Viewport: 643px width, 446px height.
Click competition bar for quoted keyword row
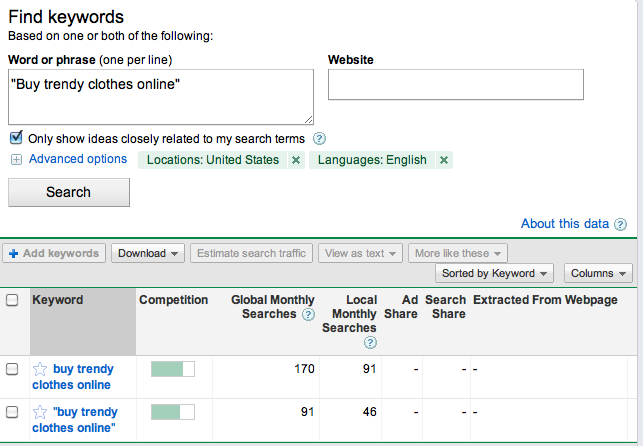point(173,412)
